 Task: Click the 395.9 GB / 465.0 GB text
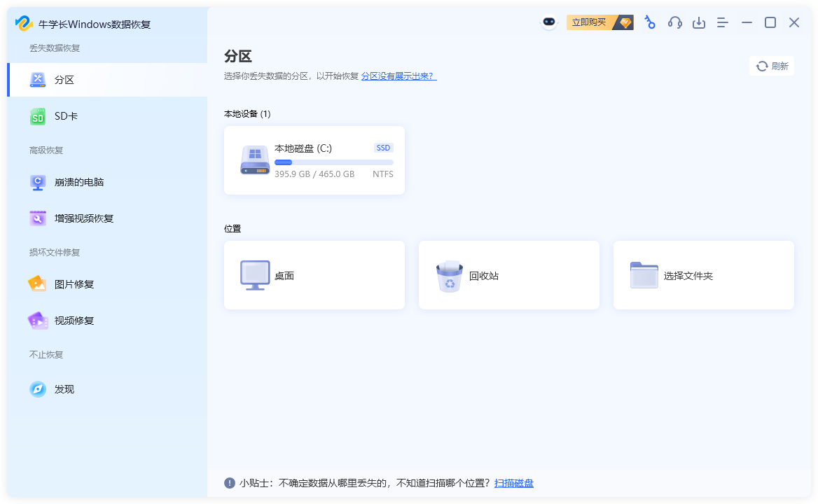[314, 174]
